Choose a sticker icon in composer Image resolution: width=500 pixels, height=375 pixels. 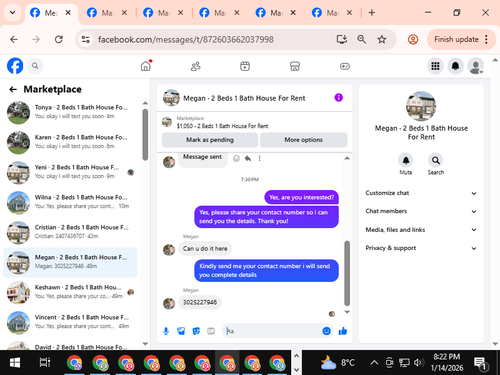click(196, 331)
